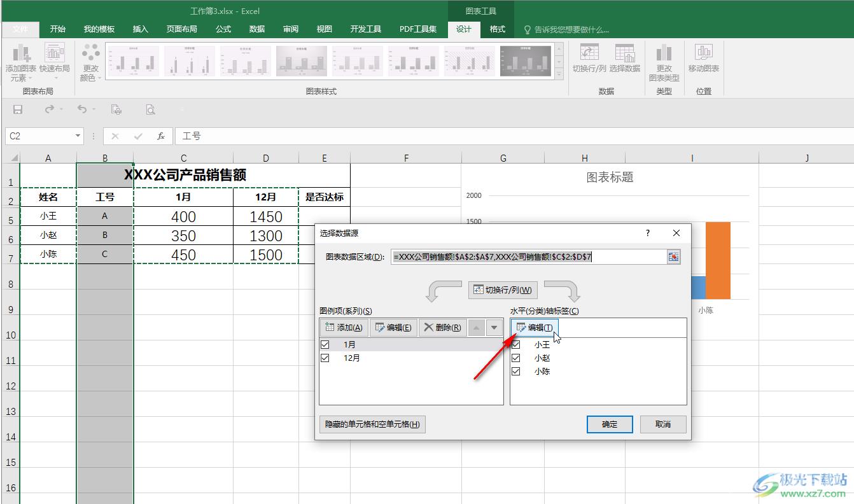Uncheck the 1月 series checkbox
Screen dimensions: 854x504
click(325, 344)
